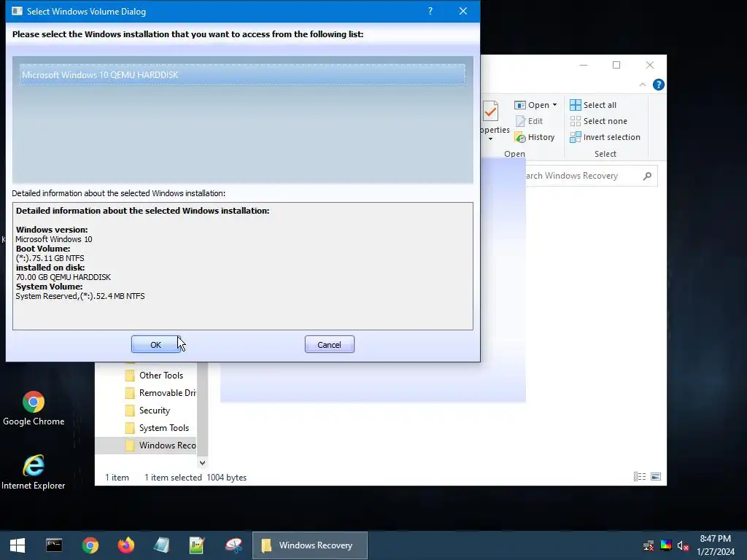
Task: Switch Explorer to large icons view
Action: point(656,477)
